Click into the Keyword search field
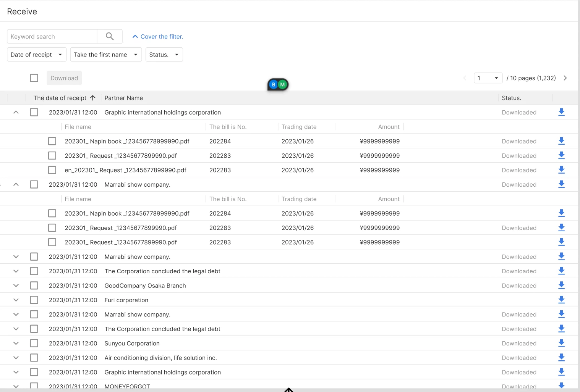This screenshot has height=392, width=580. (x=52, y=36)
